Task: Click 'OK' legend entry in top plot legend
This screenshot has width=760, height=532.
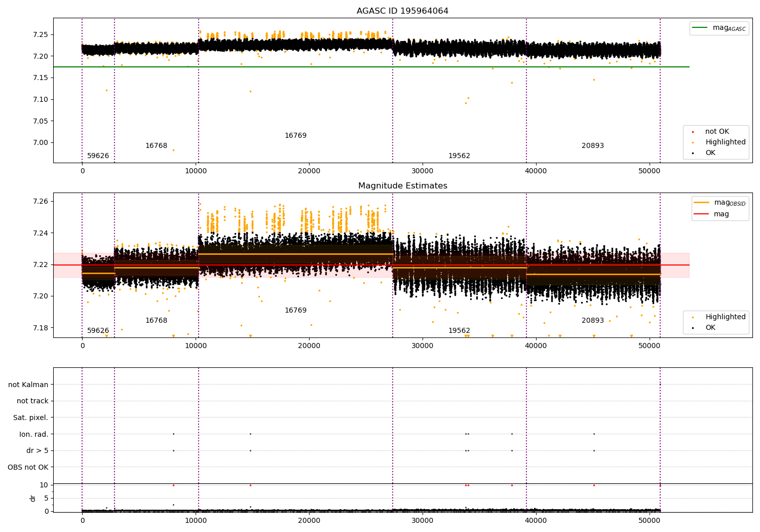Action: 710,153
